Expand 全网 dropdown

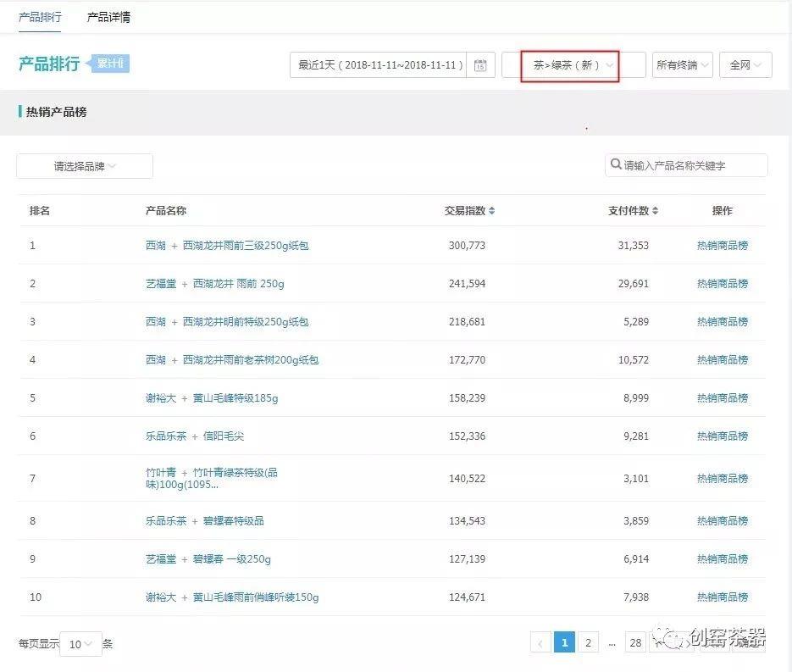(x=745, y=65)
